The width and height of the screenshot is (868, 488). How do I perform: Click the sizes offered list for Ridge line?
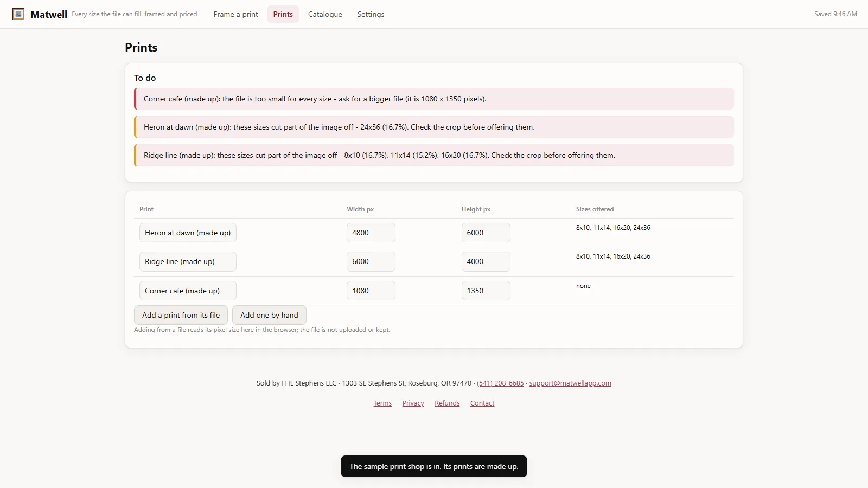pyautogui.click(x=613, y=256)
